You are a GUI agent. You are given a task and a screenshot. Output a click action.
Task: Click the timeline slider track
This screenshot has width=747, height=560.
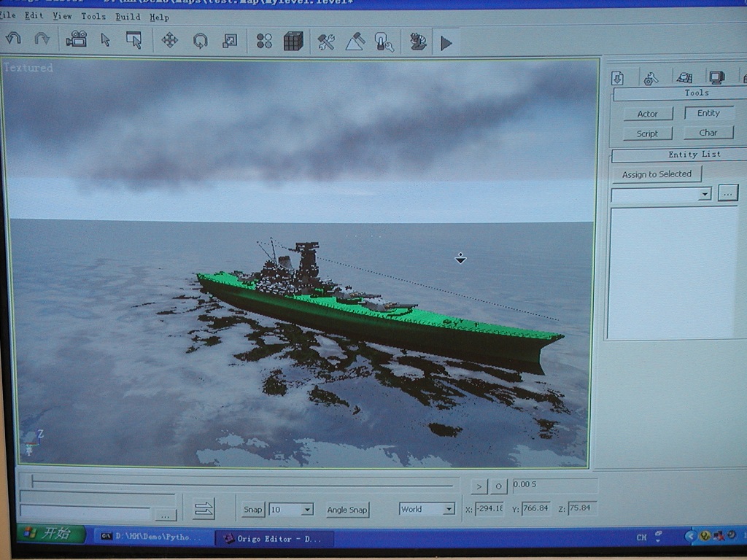point(241,482)
